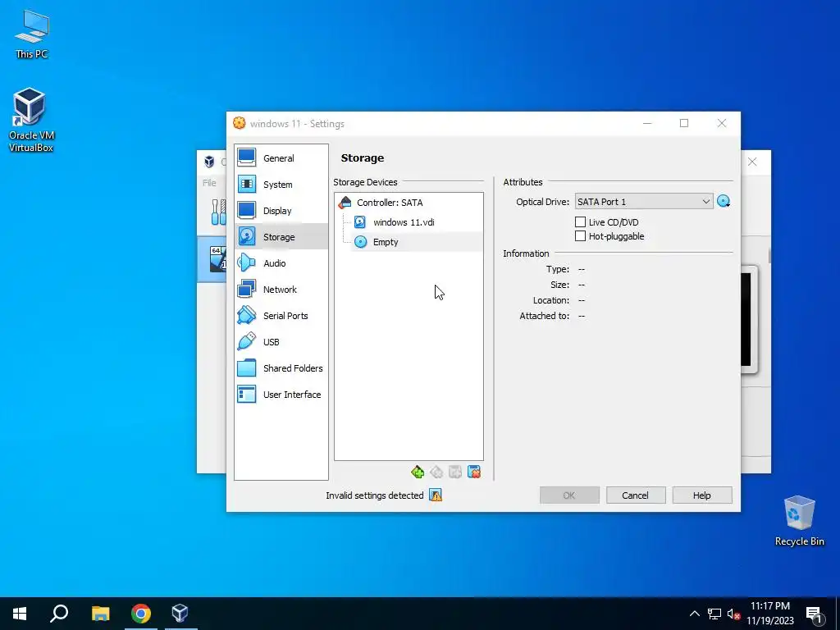840x630 pixels.
Task: Enable the Live CD/DVD checkbox
Action: point(580,221)
